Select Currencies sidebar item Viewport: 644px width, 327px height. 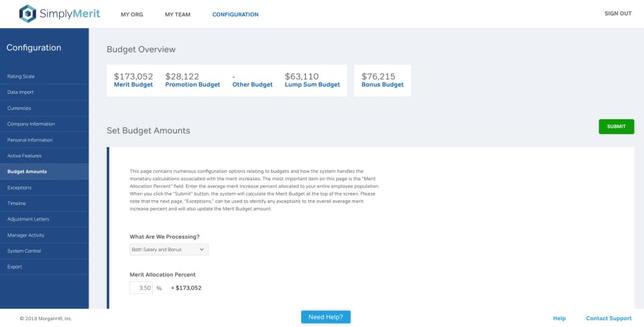44,109
